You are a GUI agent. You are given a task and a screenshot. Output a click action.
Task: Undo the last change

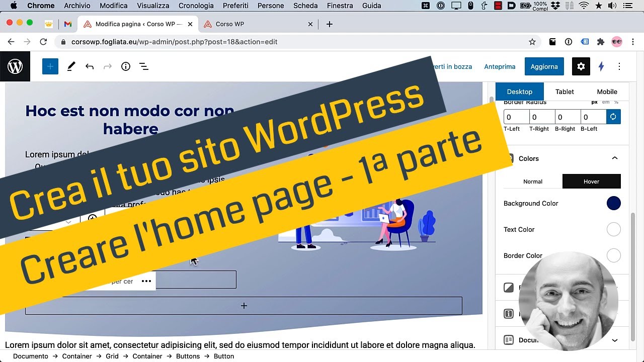pyautogui.click(x=90, y=66)
